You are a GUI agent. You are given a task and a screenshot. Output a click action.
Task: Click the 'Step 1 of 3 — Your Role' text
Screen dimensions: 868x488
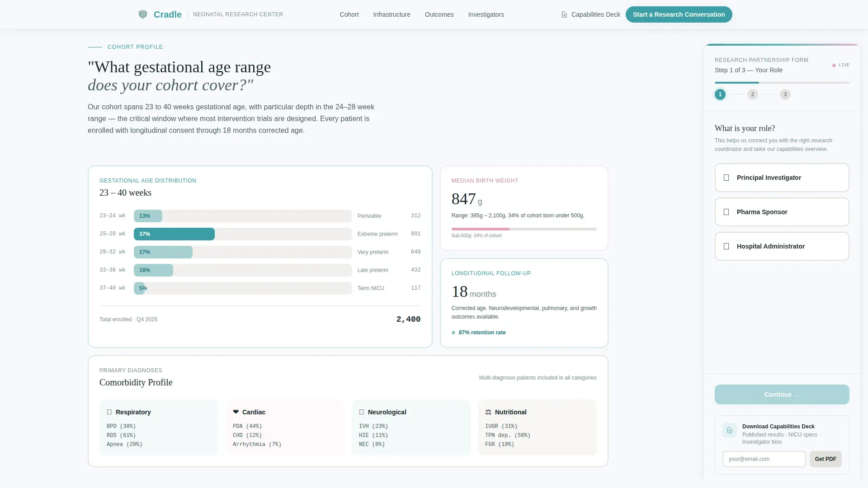pos(749,70)
